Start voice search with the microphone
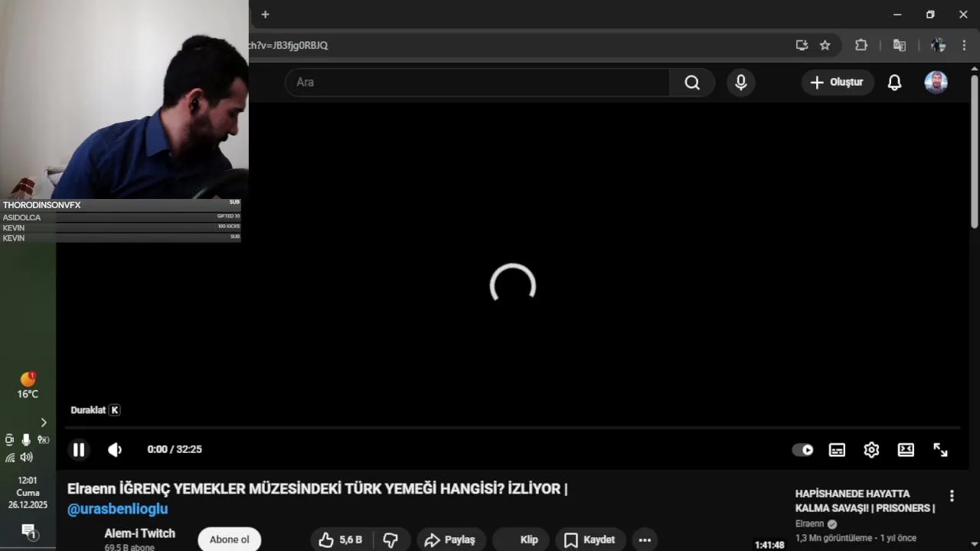 click(740, 83)
